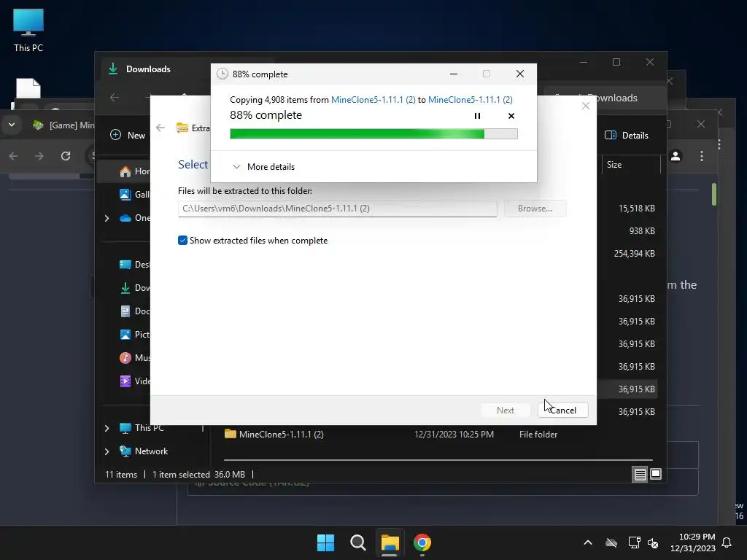
Task: Select Home in Explorer sidebar
Action: pyautogui.click(x=135, y=171)
